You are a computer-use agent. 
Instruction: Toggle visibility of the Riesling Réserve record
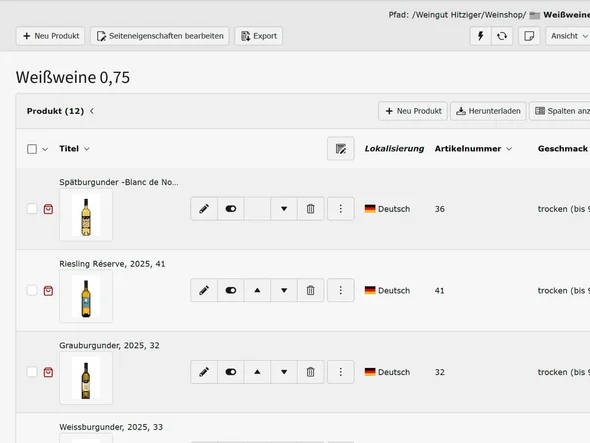(231, 290)
